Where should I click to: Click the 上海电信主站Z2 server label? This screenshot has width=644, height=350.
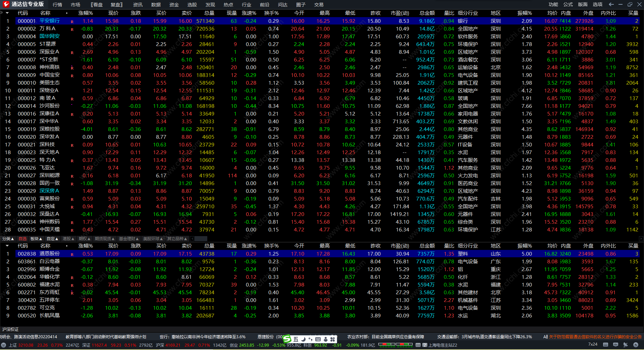(x=443, y=345)
